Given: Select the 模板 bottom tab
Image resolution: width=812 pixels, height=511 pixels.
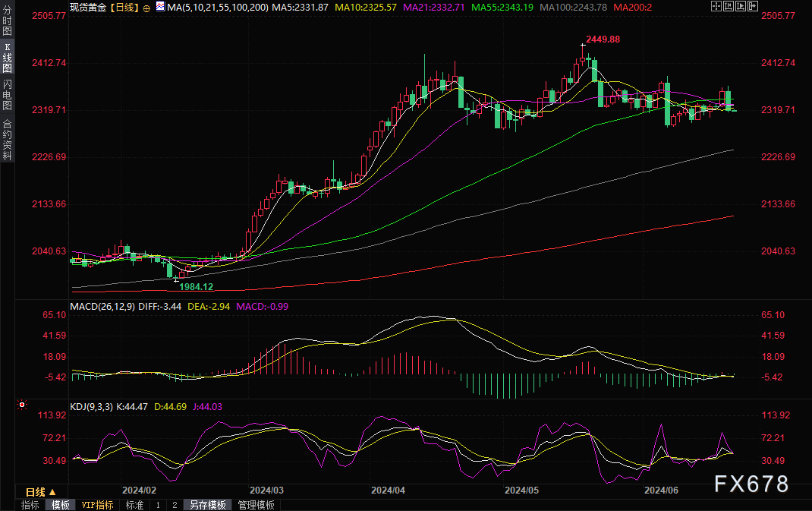Looking at the screenshot, I should point(61,505).
